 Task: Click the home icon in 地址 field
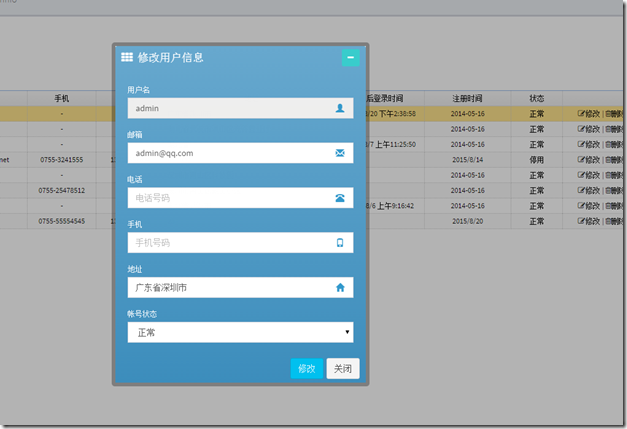(x=340, y=287)
